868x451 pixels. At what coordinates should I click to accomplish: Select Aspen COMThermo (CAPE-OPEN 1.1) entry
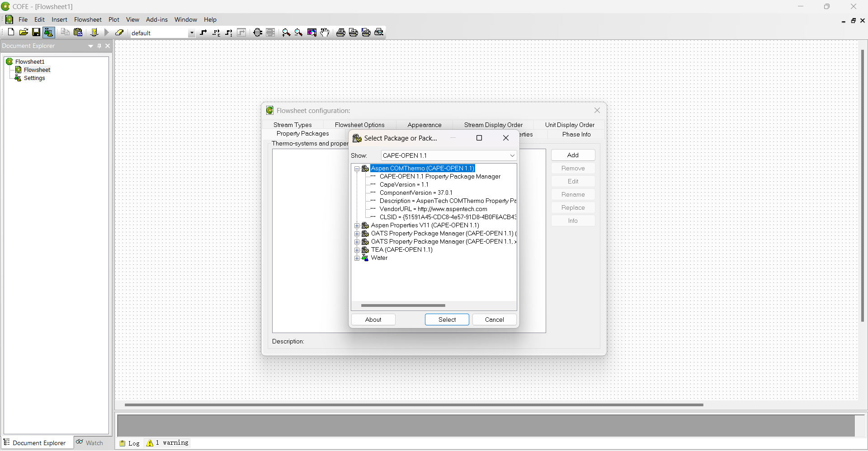point(423,168)
